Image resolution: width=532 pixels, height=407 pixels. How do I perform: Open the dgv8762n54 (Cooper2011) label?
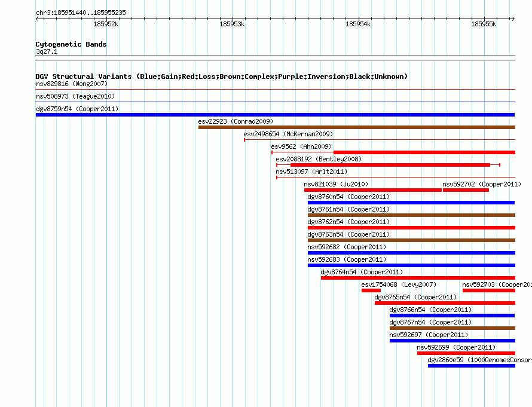(348, 222)
